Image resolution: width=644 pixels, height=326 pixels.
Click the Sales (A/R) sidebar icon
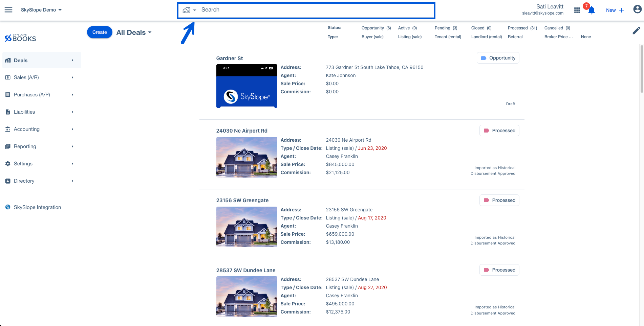8,77
